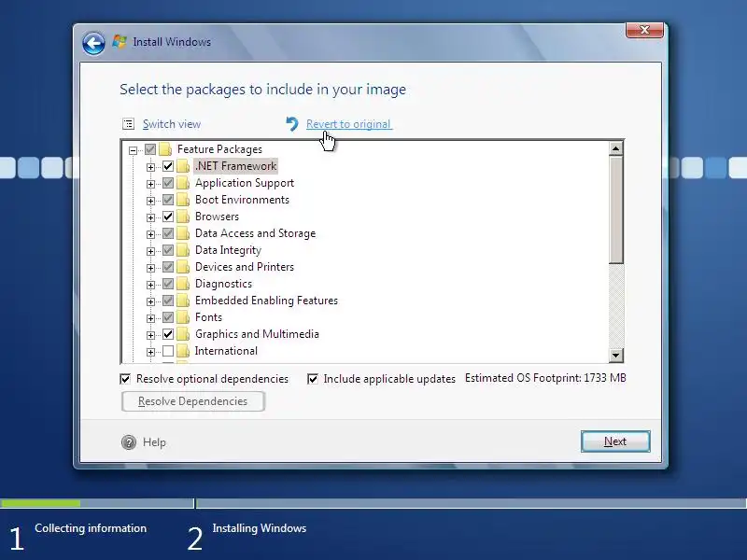Expand the Diagnostics node
Viewport: 747px width, 560px height.
(150, 285)
